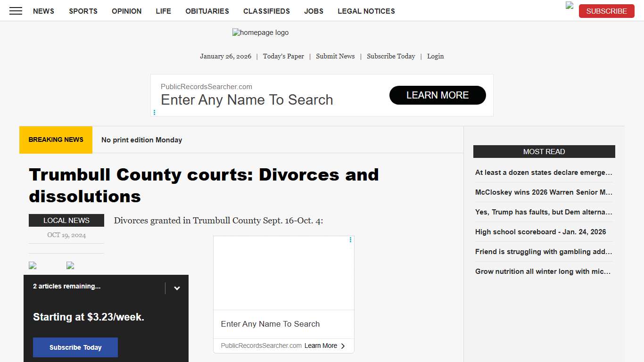Viewport: 644px width, 362px height.
Task: Click the red SUBSCRIBE button
Action: coord(606,11)
